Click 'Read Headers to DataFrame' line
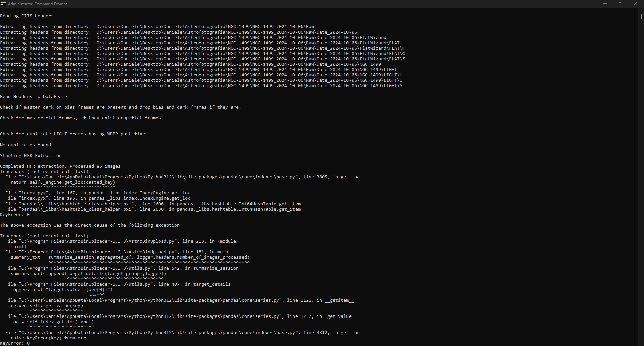This screenshot has height=346, width=644. tap(34, 97)
